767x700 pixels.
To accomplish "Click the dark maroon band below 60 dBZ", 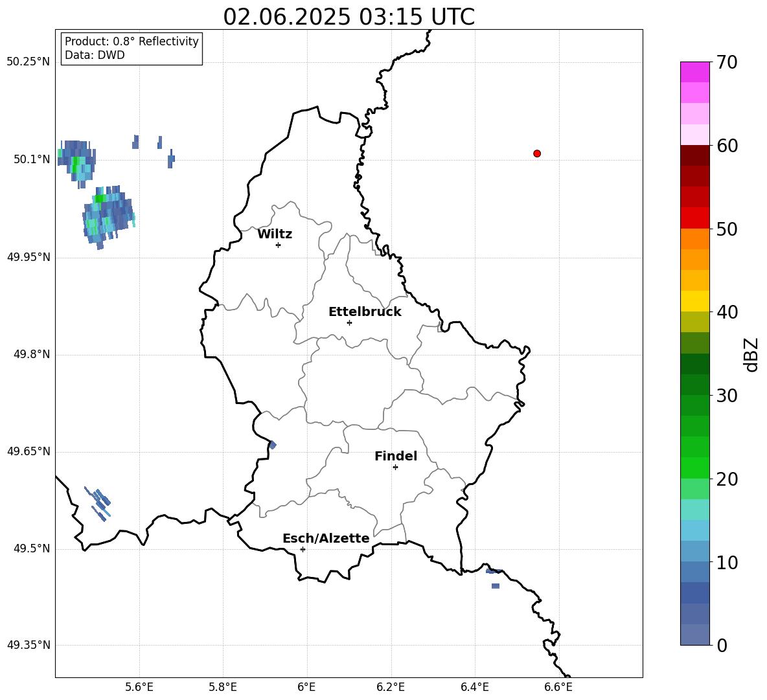I will coord(694,155).
